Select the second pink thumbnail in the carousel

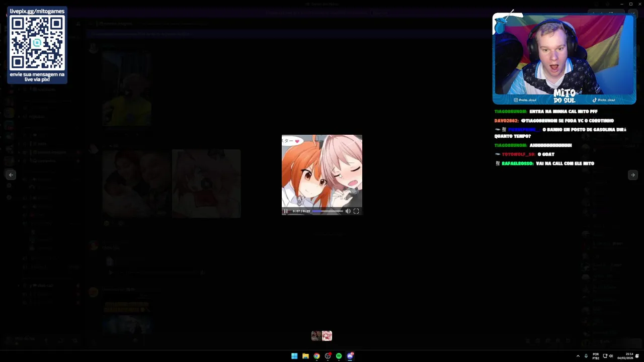[x=327, y=336]
